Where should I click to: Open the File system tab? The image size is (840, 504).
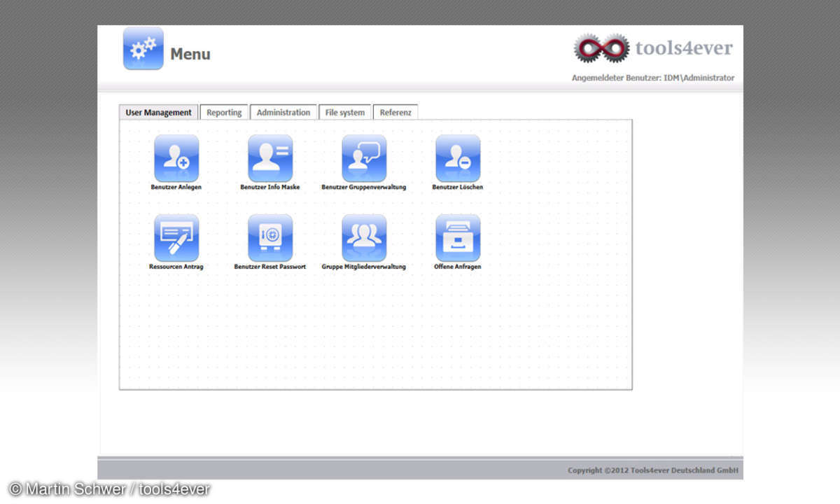(x=345, y=112)
